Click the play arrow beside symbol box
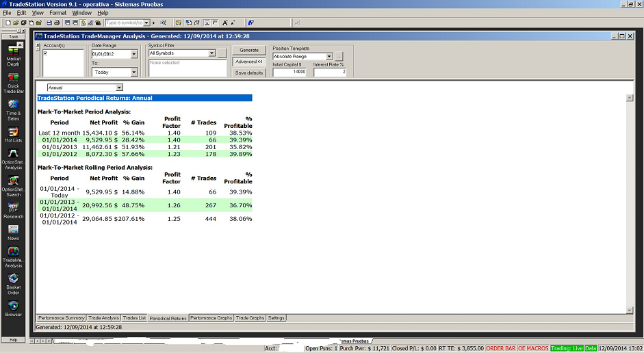The width and height of the screenshot is (644, 353). click(x=153, y=23)
